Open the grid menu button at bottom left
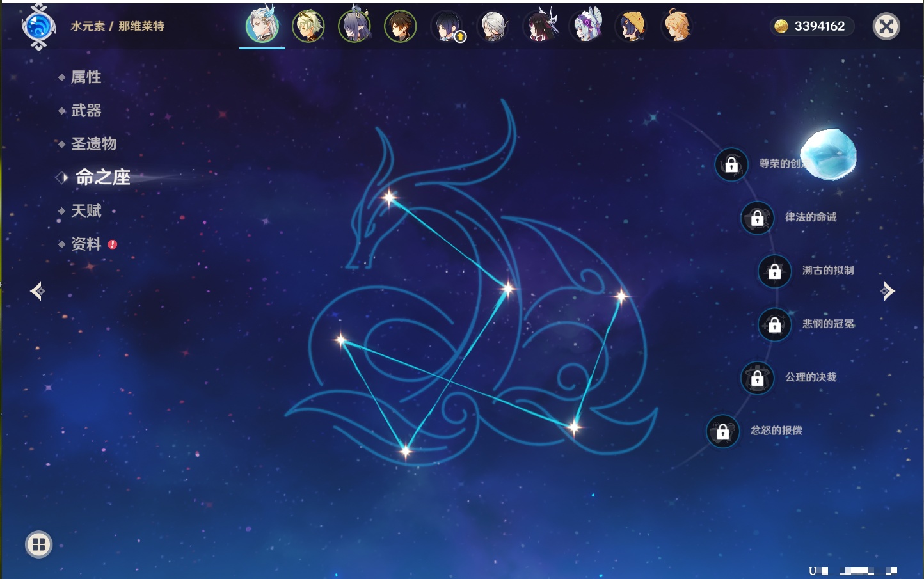This screenshot has width=924, height=579. tap(38, 544)
